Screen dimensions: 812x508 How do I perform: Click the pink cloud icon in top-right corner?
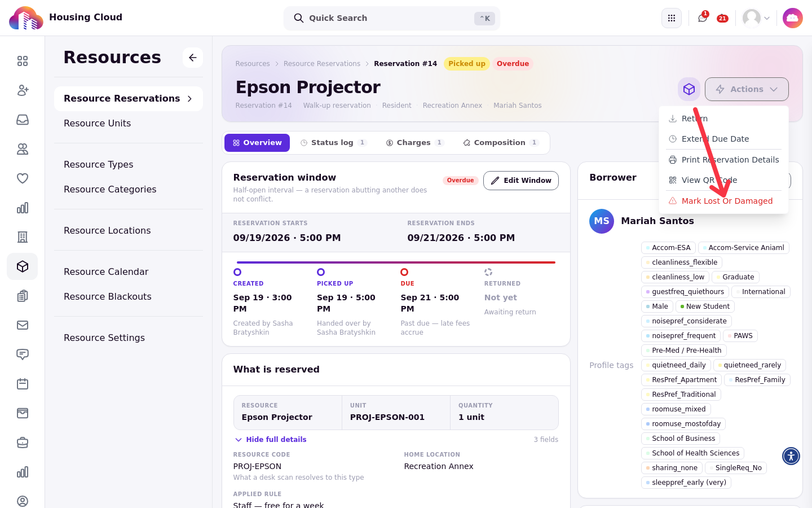click(793, 18)
